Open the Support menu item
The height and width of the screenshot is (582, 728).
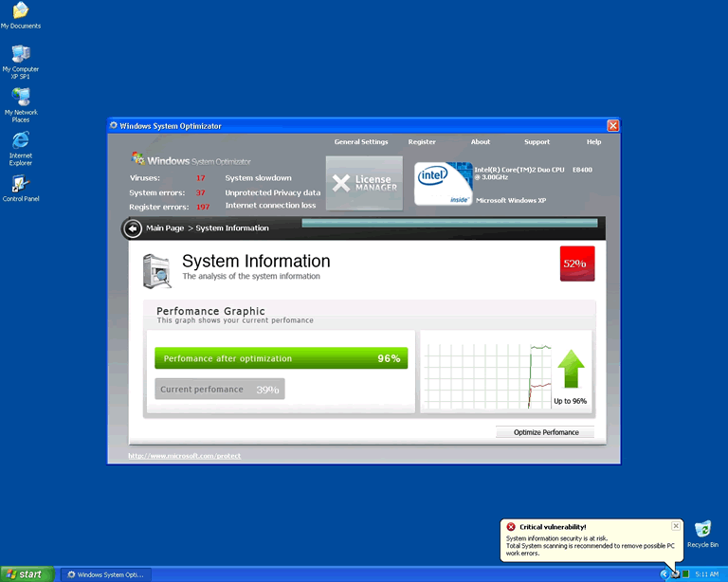[537, 142]
